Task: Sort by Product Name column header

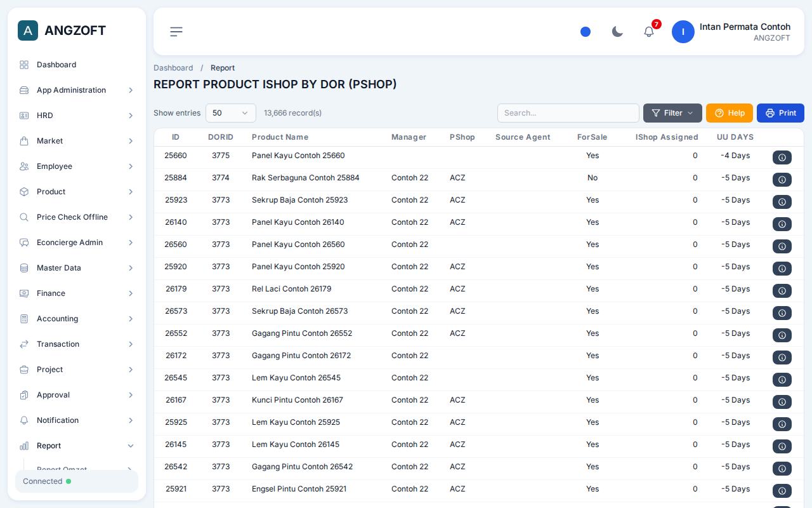Action: [x=280, y=137]
